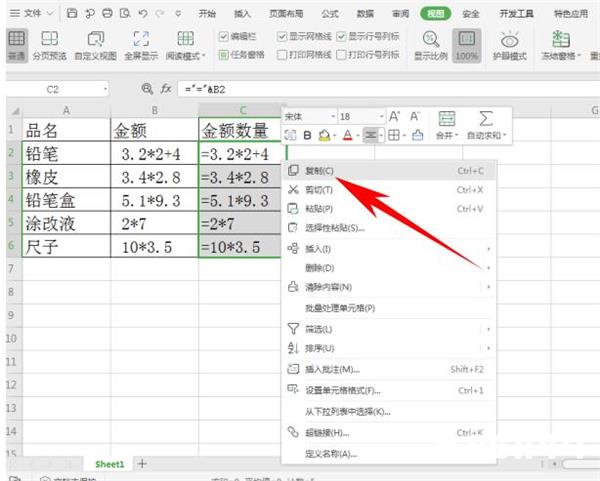Choose 定义名称(A) define name
This screenshot has width=600, height=481.
388,454
